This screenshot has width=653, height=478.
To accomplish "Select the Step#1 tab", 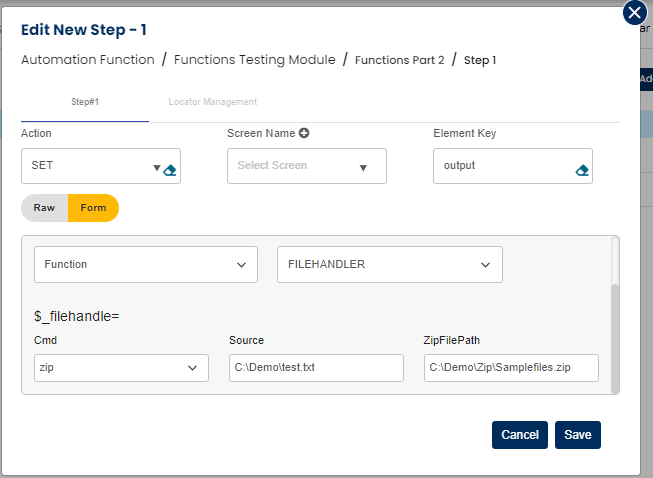I will 85,102.
